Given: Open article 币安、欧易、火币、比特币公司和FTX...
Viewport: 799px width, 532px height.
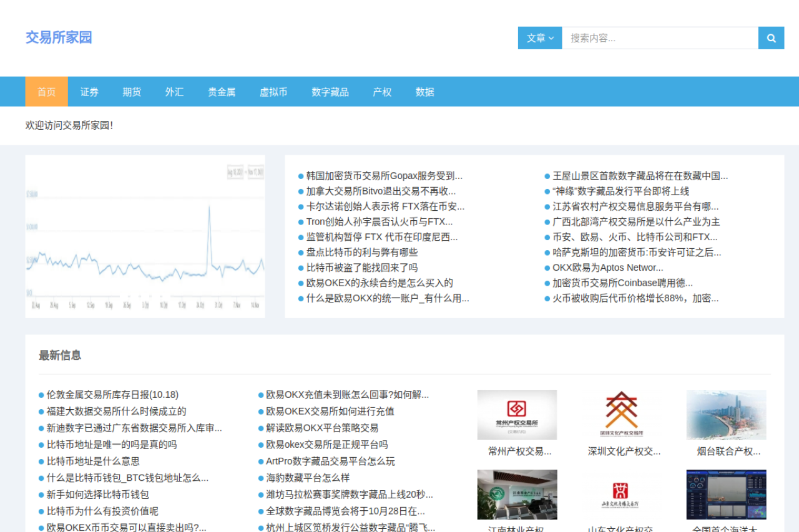Looking at the screenshot, I should (x=635, y=237).
